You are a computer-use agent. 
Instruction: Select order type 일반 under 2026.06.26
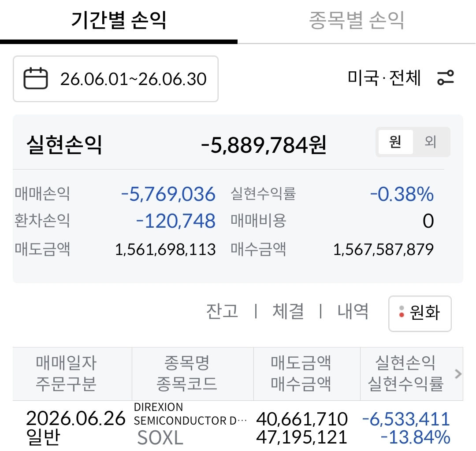click(43, 437)
